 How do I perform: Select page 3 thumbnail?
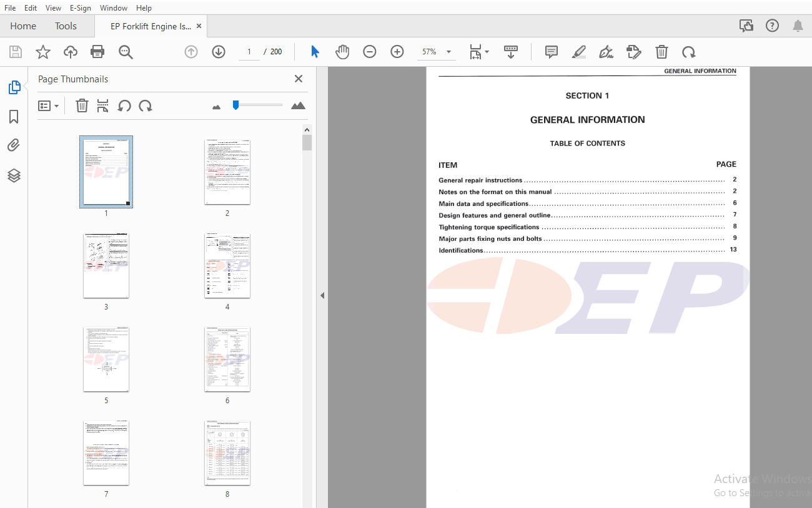point(106,266)
